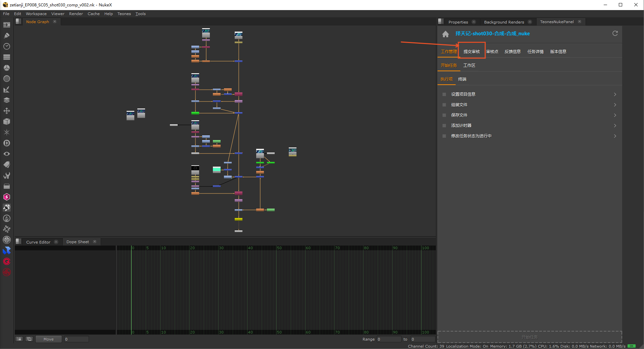Open the Deep nodes D icon
This screenshot has height=349, width=644.
(7, 143)
